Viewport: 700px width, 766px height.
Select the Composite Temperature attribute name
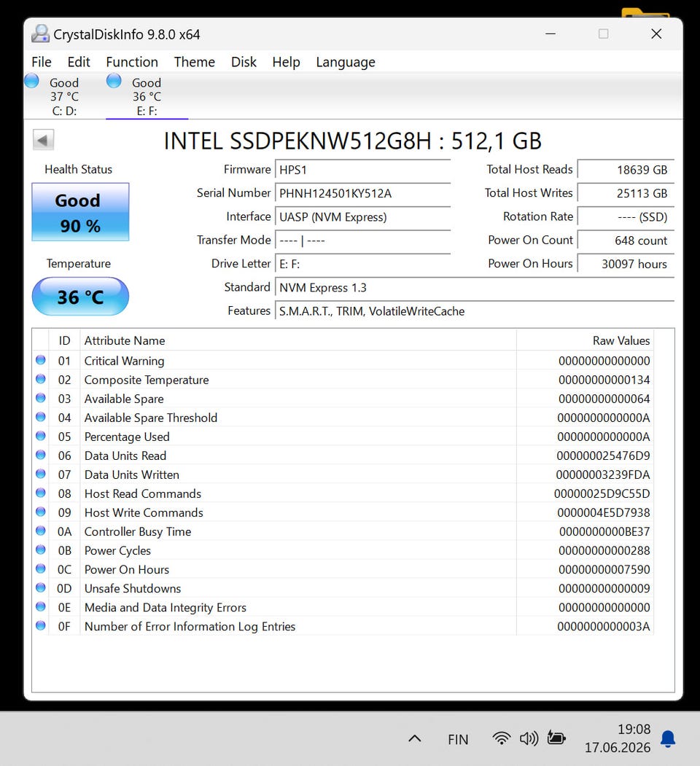(146, 380)
